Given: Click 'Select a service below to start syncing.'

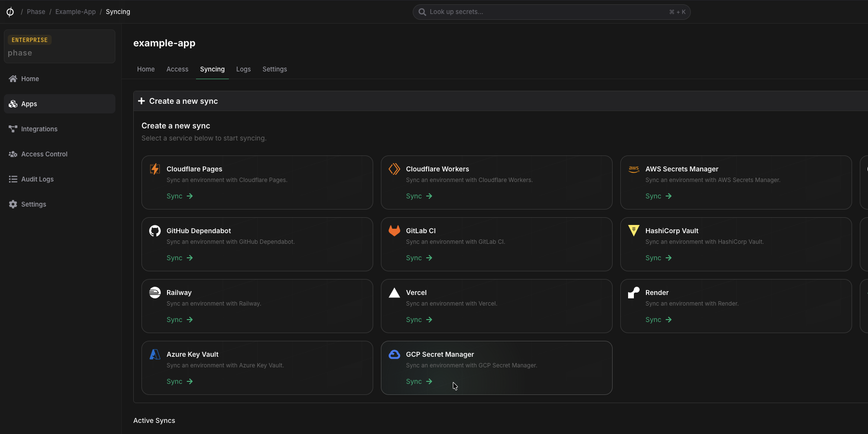Looking at the screenshot, I should pyautogui.click(x=204, y=138).
